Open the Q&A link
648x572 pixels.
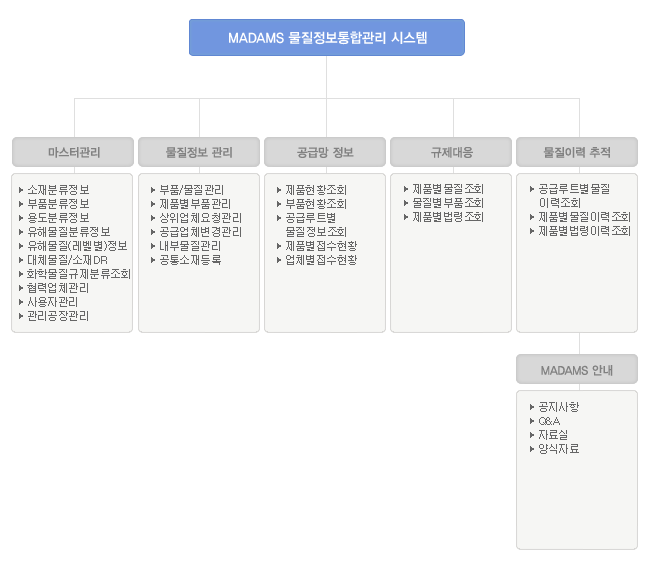point(548,421)
